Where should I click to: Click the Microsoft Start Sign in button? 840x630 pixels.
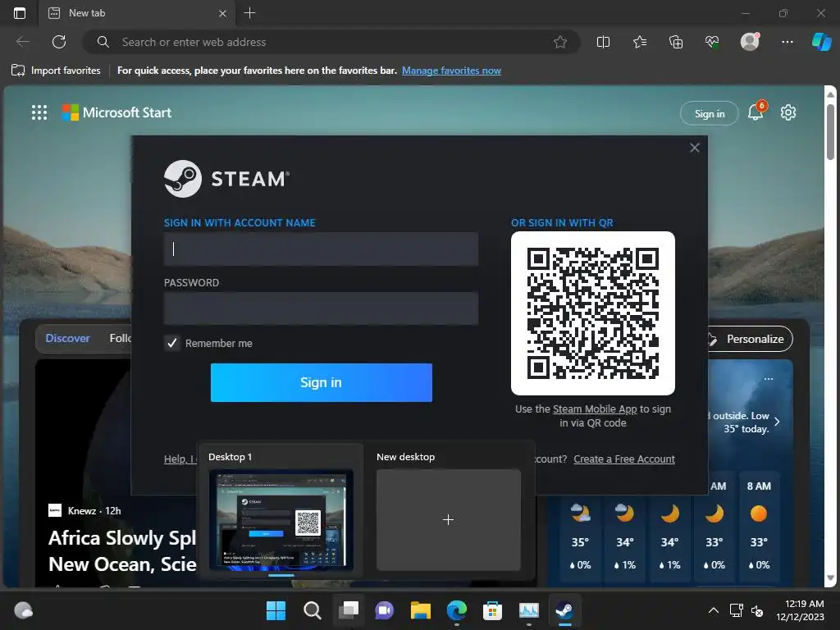coord(710,113)
